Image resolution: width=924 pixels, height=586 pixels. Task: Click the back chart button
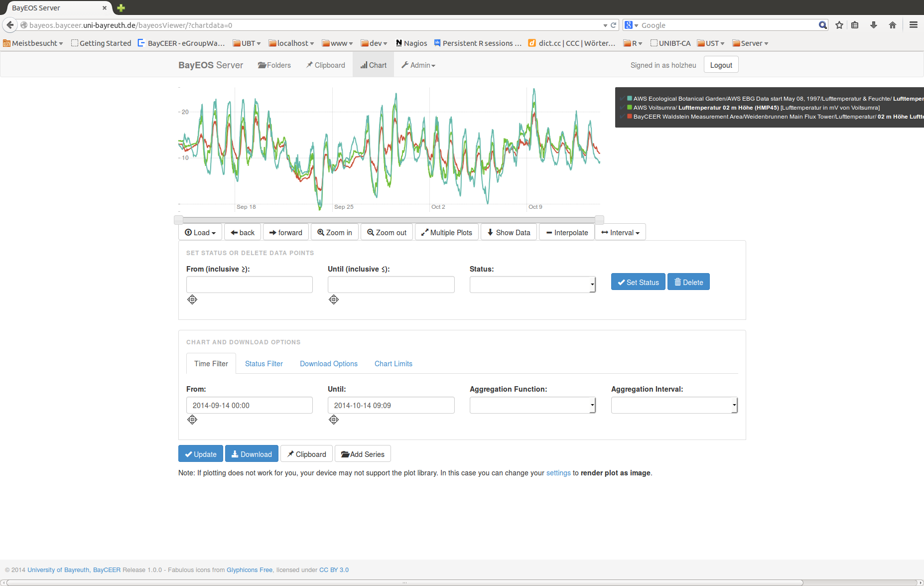(243, 233)
